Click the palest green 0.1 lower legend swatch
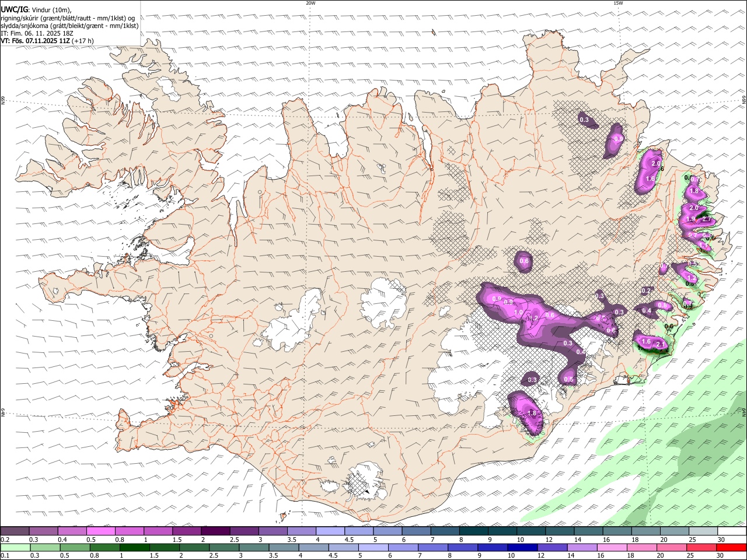Viewport: 747px width, 560px height. (x=16, y=547)
